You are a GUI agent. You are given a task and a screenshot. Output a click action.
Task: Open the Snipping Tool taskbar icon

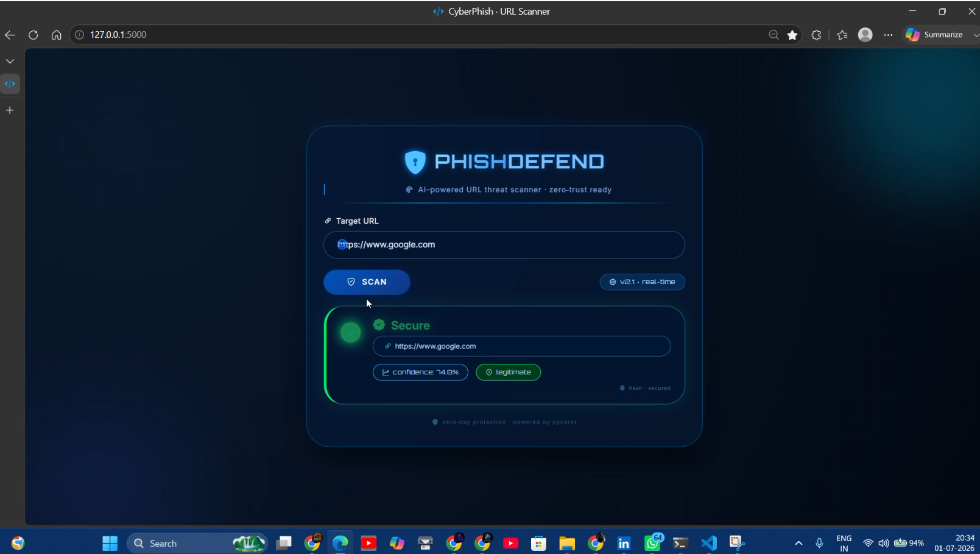tap(737, 543)
